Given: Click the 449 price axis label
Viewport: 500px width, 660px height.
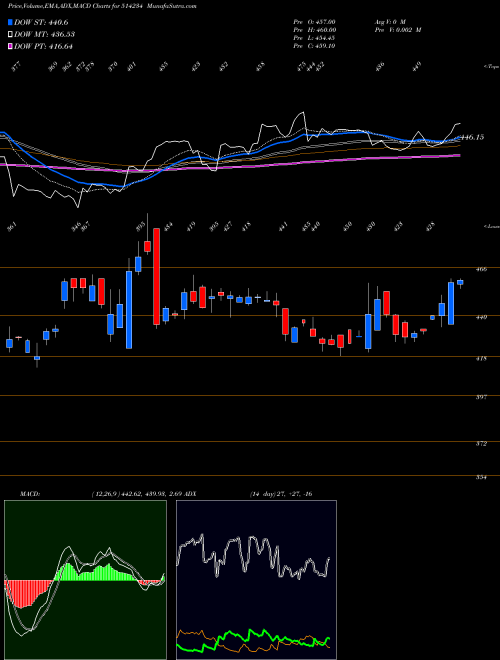Looking at the screenshot, I should pos(483,317).
